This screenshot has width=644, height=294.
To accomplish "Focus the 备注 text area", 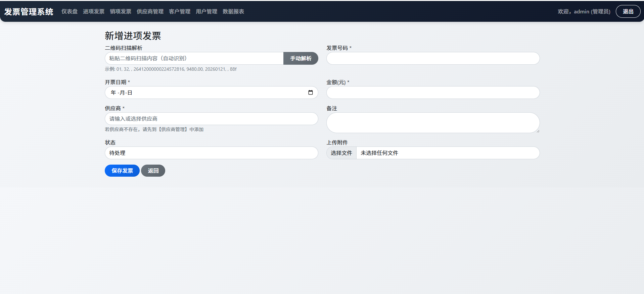I will (433, 123).
